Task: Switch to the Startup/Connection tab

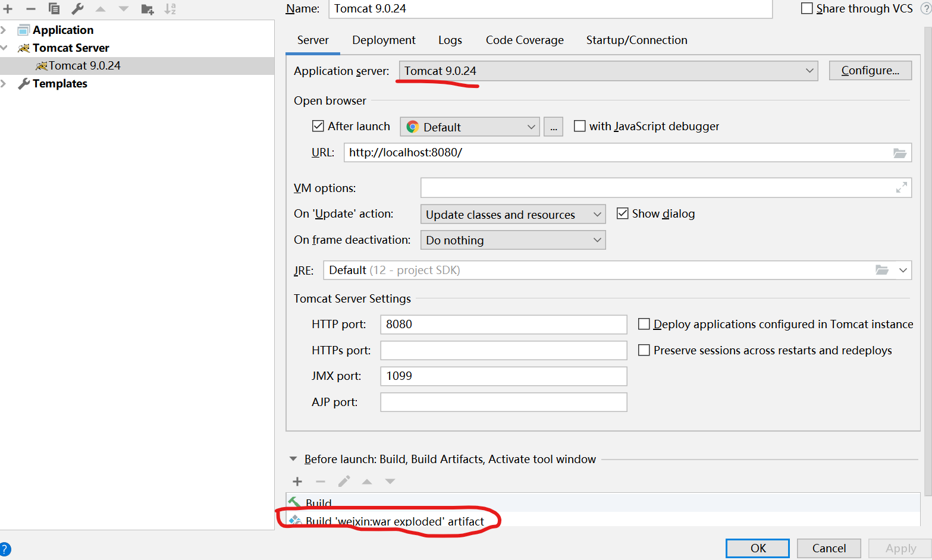Action: click(636, 40)
